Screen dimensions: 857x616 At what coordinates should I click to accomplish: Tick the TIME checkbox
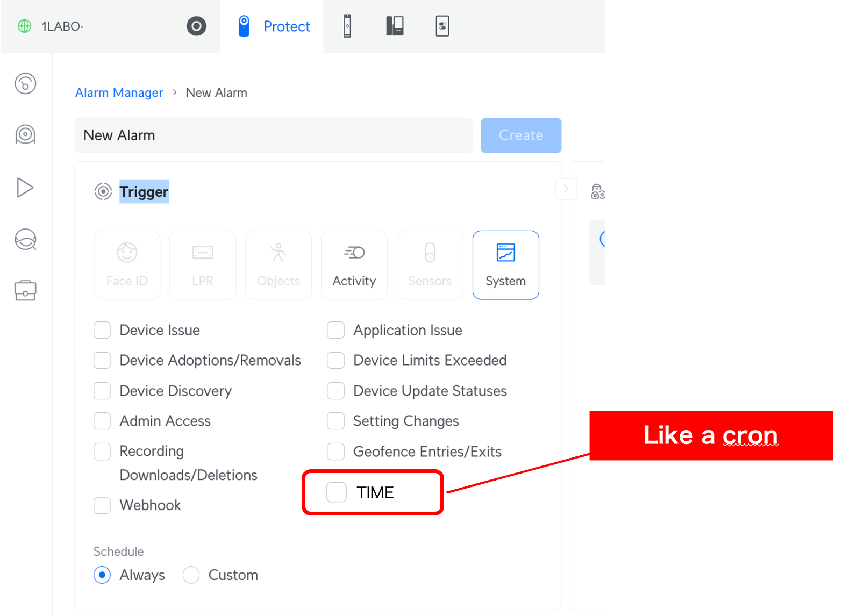click(x=337, y=492)
